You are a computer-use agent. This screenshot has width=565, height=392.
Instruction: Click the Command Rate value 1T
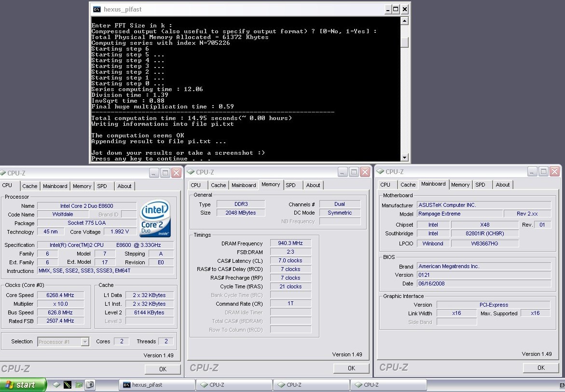[290, 303]
